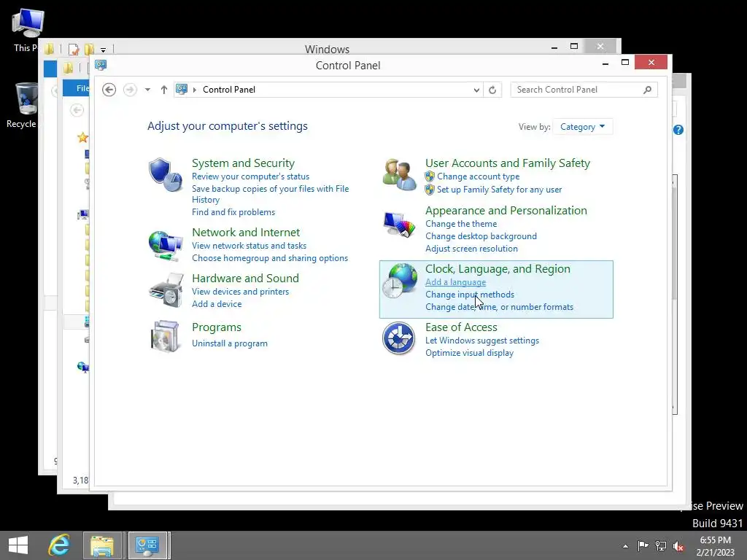Click Add a device link
This screenshot has height=560, width=747.
pyautogui.click(x=217, y=304)
